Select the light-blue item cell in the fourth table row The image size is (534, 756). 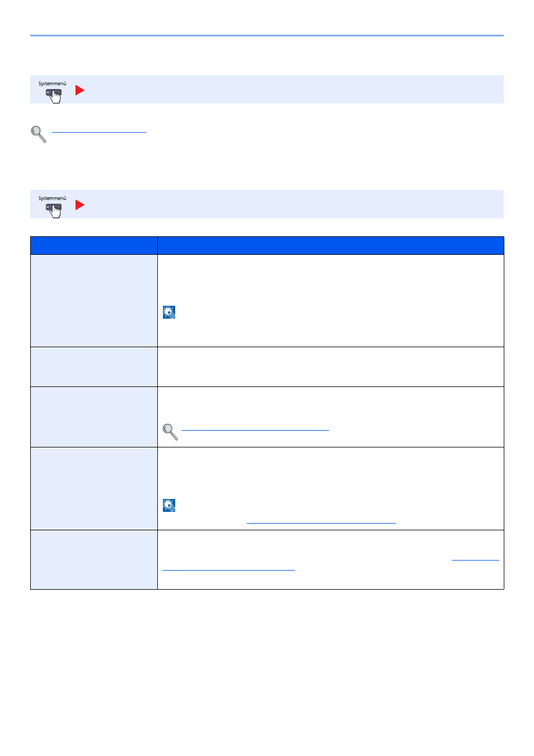click(94, 489)
